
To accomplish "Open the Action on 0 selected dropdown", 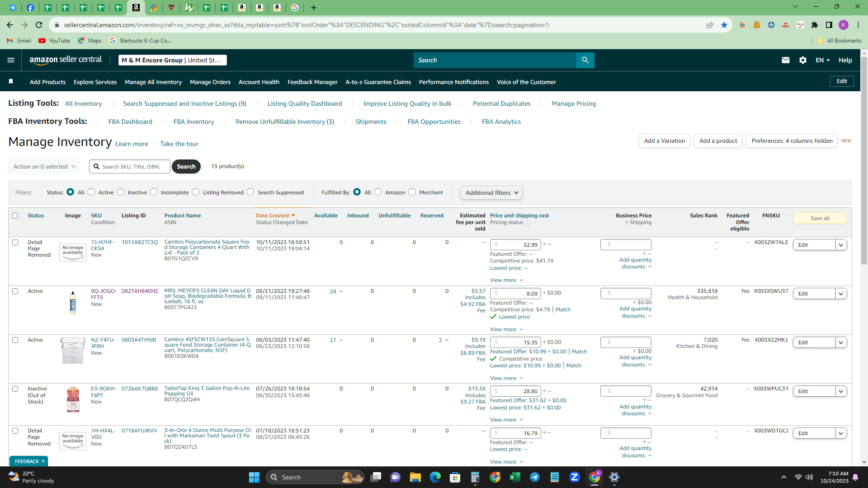I will [44, 167].
